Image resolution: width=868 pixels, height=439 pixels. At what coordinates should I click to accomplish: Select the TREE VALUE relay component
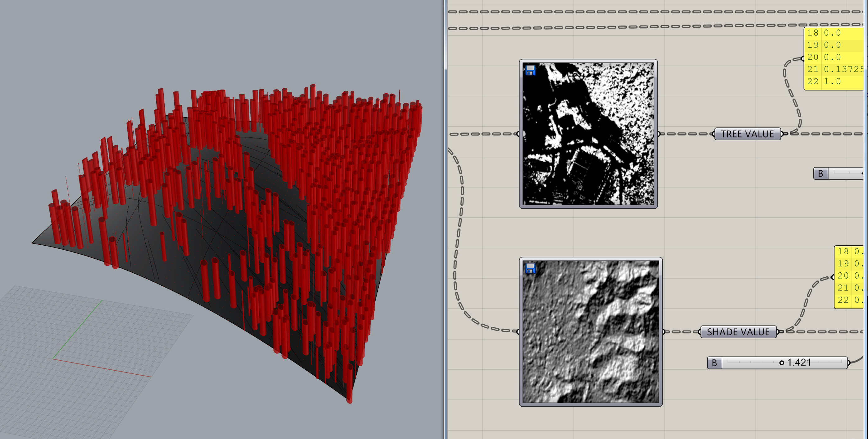(x=747, y=134)
